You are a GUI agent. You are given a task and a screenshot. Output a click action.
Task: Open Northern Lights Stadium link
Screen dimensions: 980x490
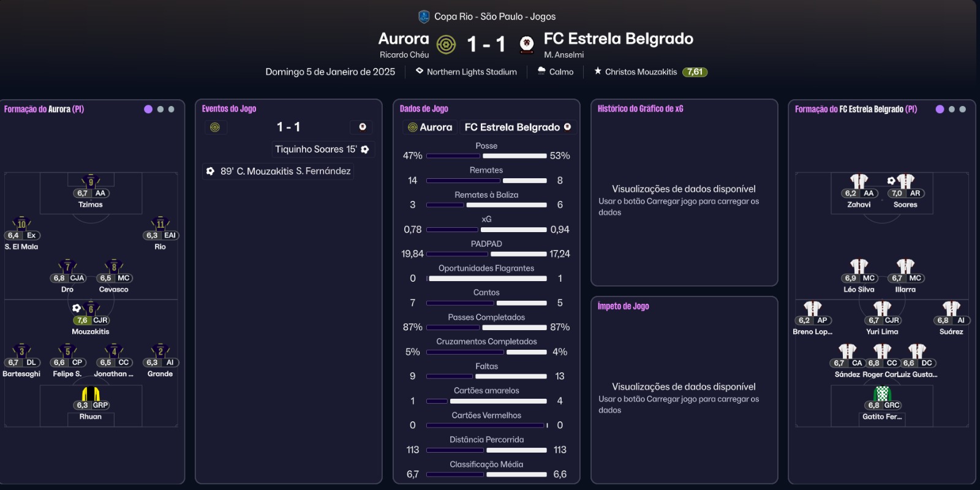coord(472,72)
